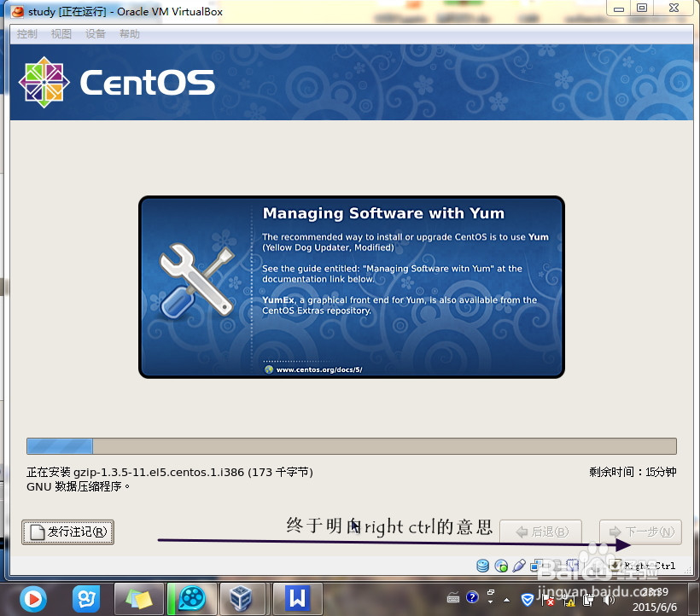700x616 pixels.
Task: Open the 控制 menu in VirtualBox
Action: (26, 34)
